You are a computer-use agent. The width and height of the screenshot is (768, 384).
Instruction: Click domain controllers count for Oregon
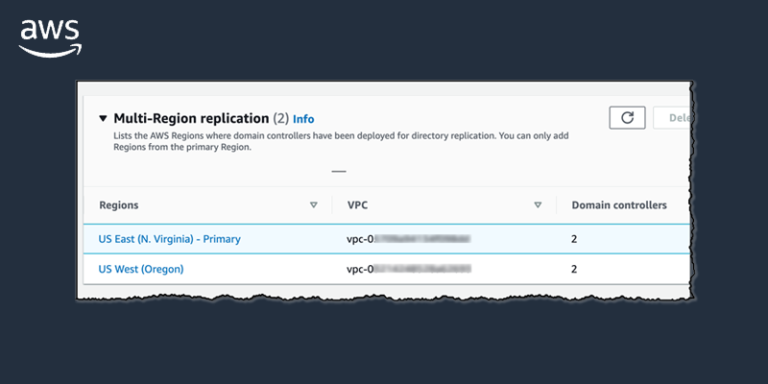point(574,269)
